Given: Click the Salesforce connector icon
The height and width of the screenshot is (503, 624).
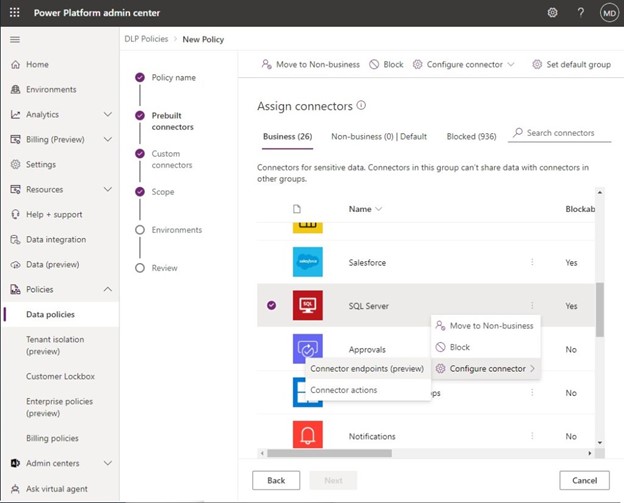Looking at the screenshot, I should (308, 262).
